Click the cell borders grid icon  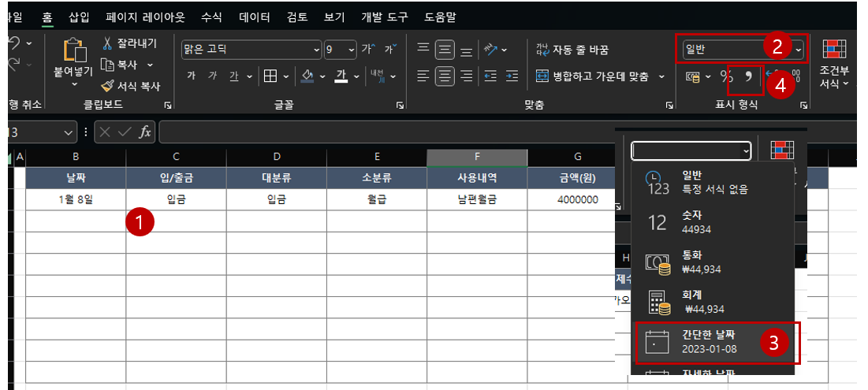270,76
